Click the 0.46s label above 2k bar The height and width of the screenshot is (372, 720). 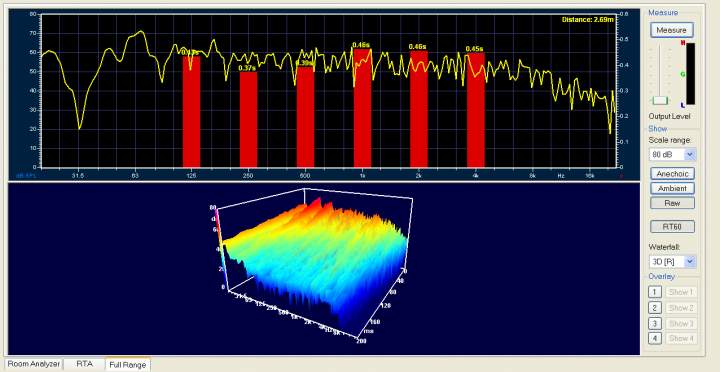(x=418, y=47)
